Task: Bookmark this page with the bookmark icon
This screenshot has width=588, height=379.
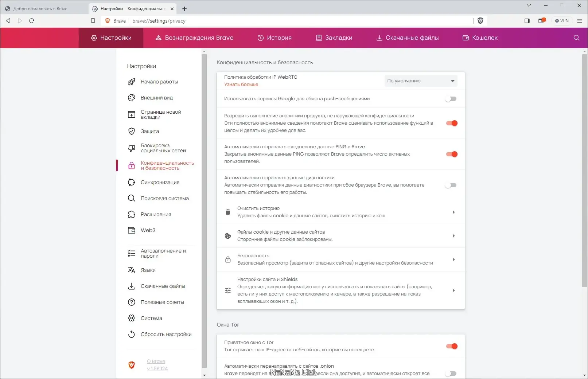Action: pyautogui.click(x=93, y=21)
